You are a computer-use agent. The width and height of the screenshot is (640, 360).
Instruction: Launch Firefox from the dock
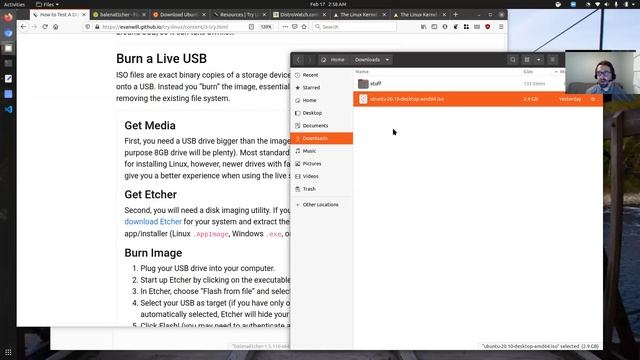coord(8,18)
